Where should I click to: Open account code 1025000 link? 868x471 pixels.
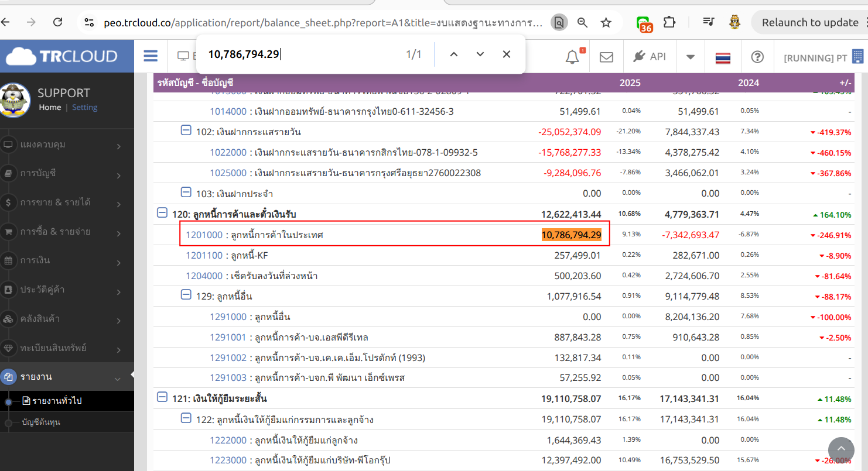[x=228, y=173]
